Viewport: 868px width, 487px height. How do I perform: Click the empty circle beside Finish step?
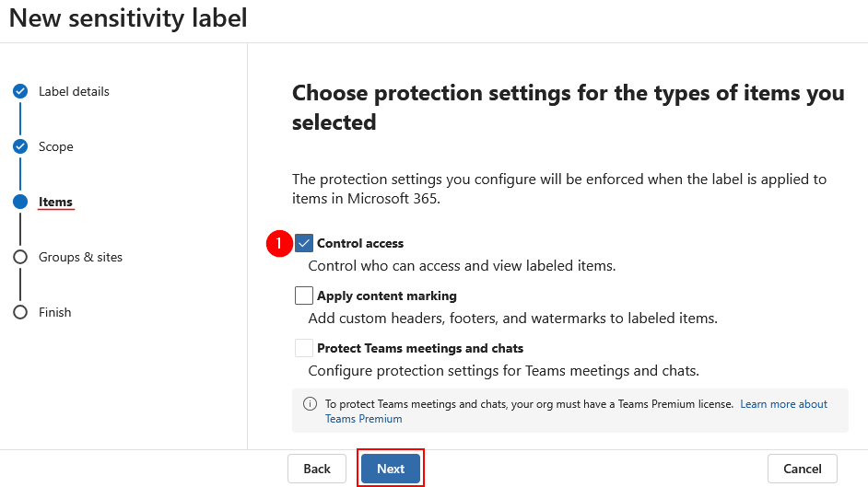coord(20,312)
